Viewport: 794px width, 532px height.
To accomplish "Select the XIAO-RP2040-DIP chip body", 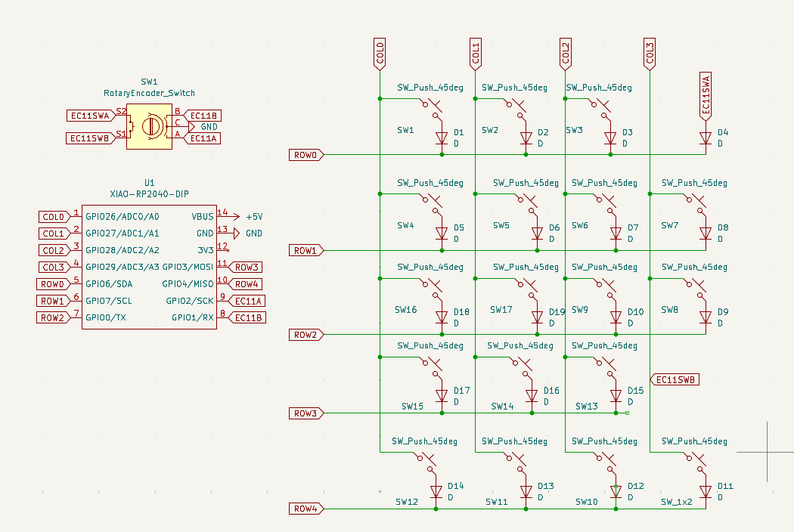I will click(149, 266).
